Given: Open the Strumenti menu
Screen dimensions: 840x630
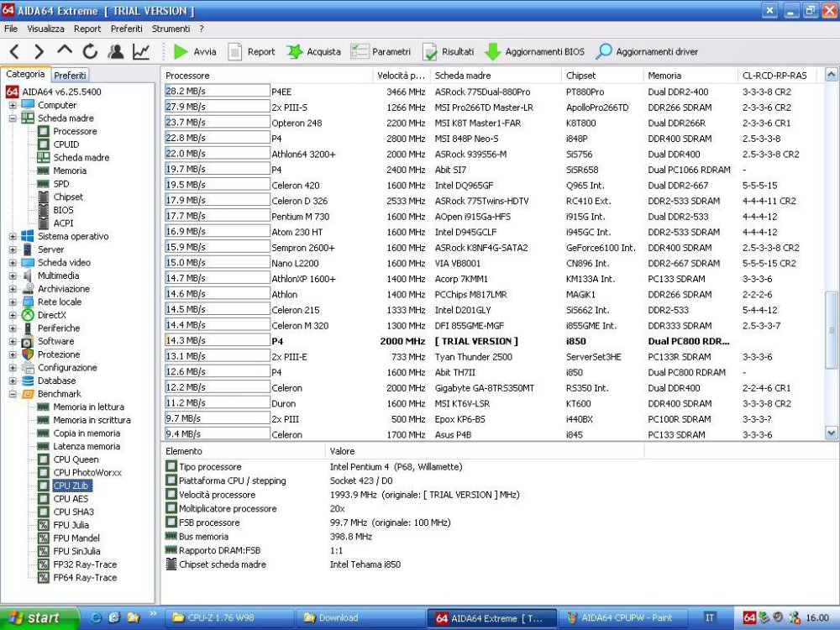Looking at the screenshot, I should [171, 29].
